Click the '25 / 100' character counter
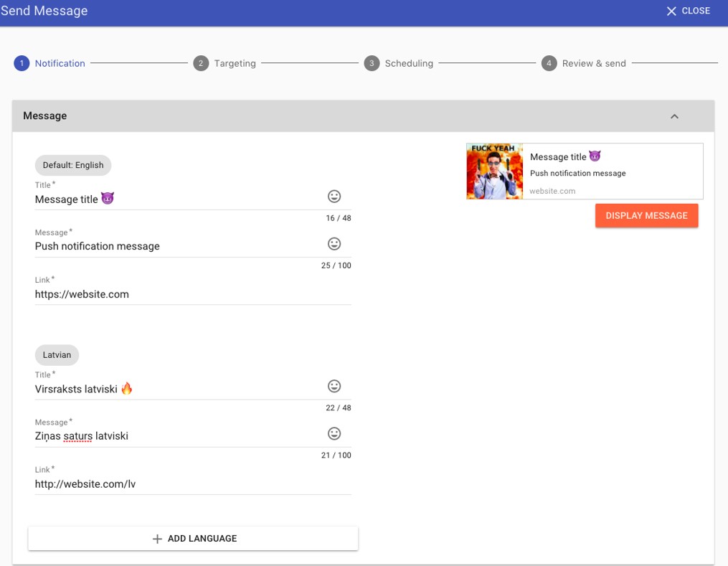 336,265
